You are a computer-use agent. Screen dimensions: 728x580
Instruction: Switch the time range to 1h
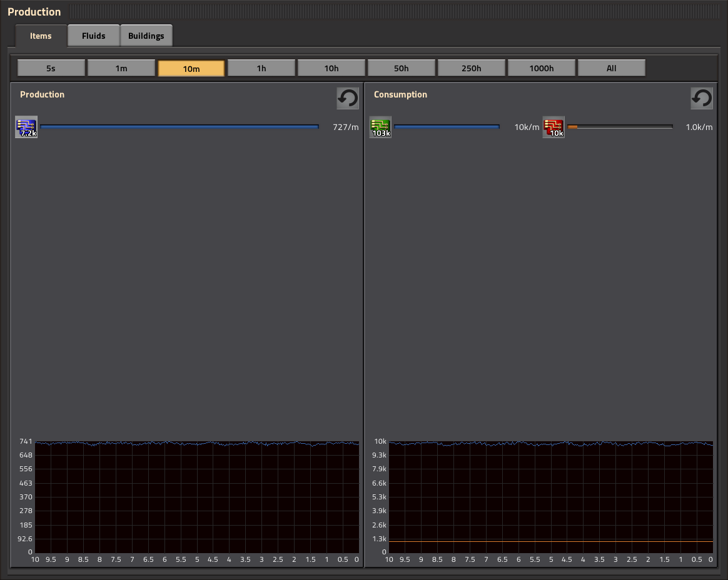click(x=261, y=68)
